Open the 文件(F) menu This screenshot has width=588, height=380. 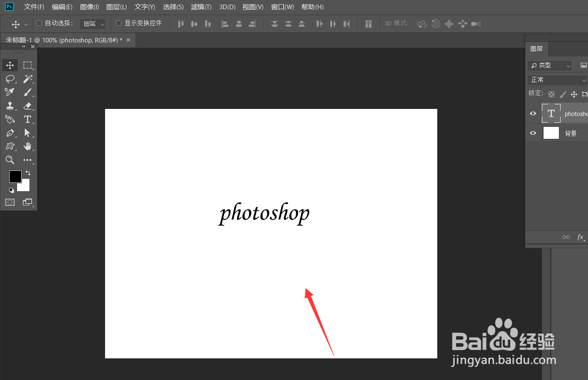tap(34, 7)
